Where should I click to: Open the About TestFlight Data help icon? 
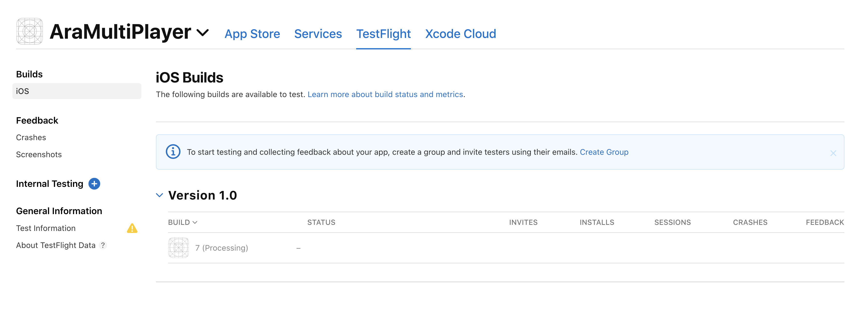point(103,245)
